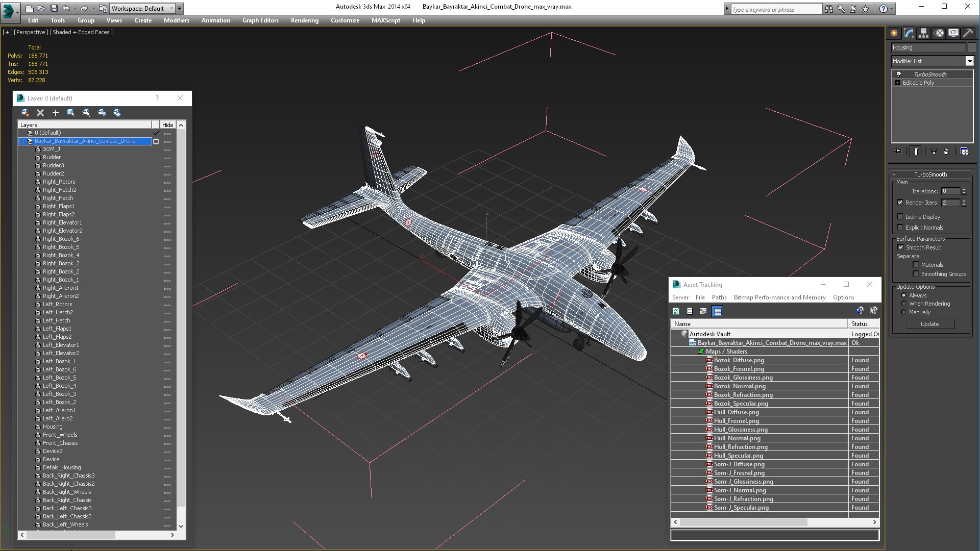Click Delete layer X icon
This screenshot has width=980, height=551.
40,113
